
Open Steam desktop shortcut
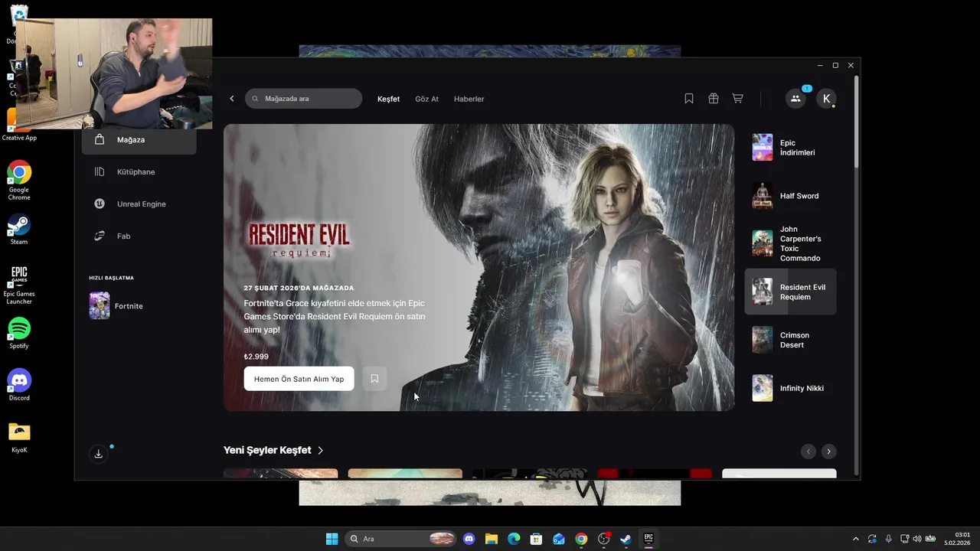pos(19,228)
